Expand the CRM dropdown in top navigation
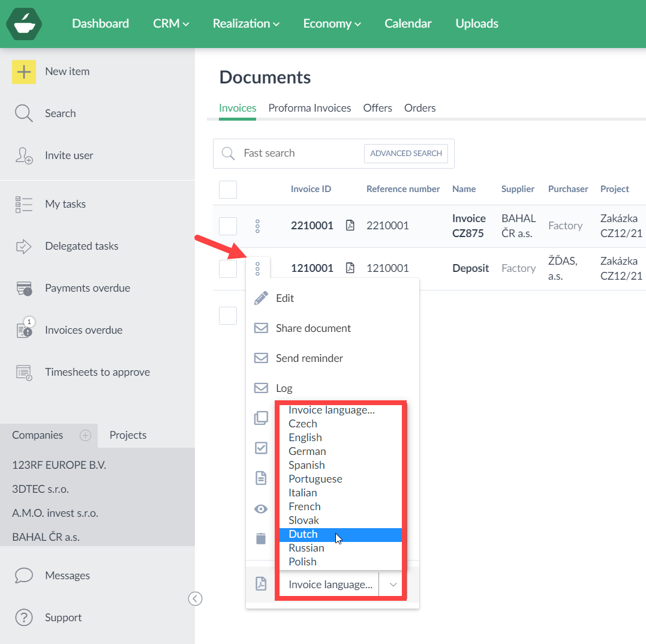 (x=171, y=23)
